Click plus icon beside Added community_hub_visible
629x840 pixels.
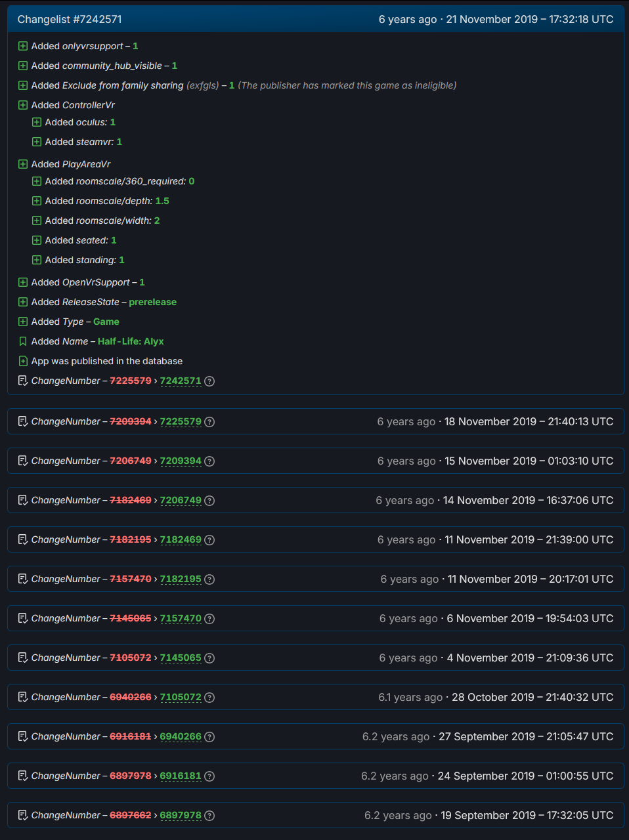click(23, 66)
